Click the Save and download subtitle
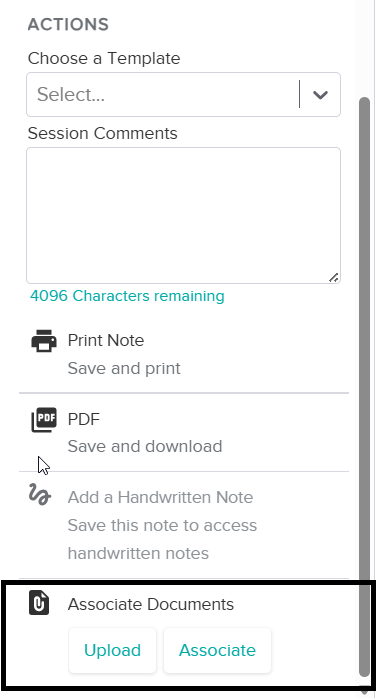Viewport: 376px width, 698px height. tap(145, 446)
